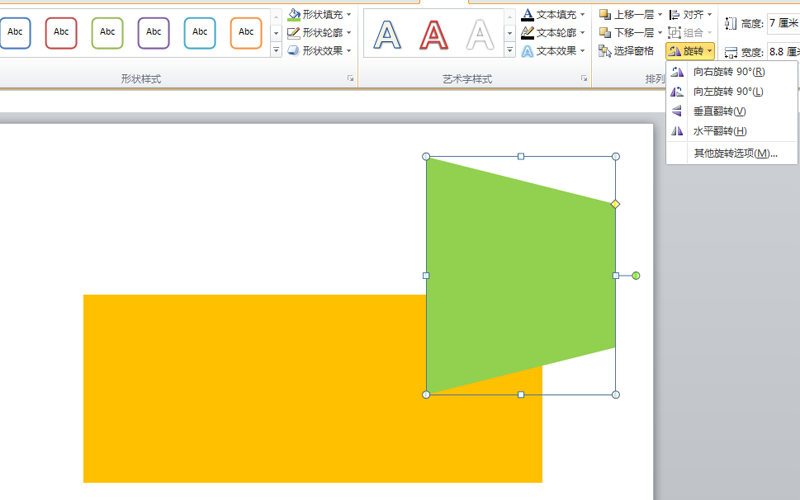
Task: Choose 向左旋转 90° from rotate menu
Action: coord(732,92)
